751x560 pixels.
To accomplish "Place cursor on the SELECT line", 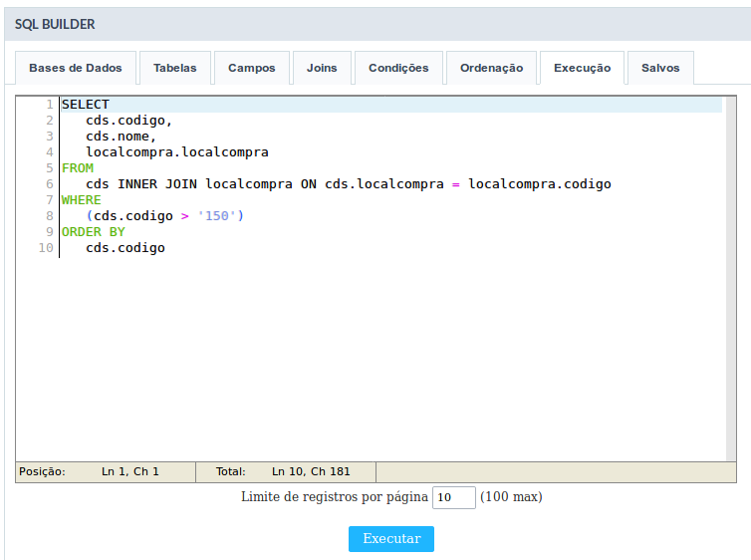I will (x=390, y=105).
